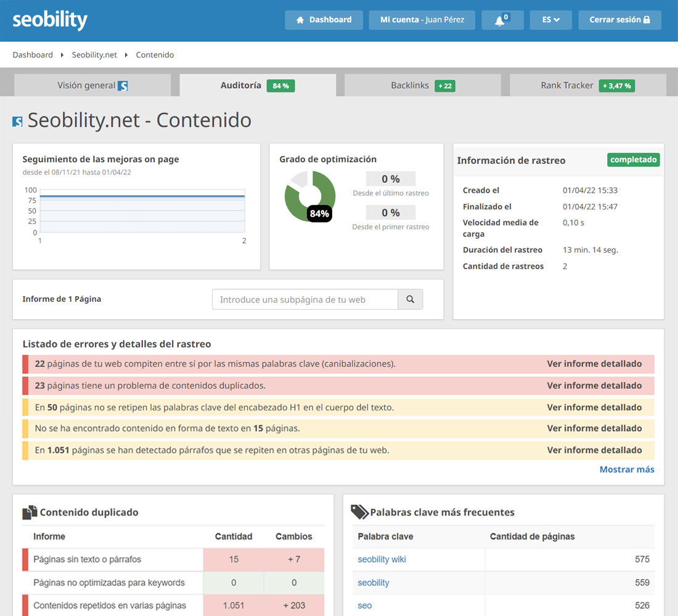Click the search magnifier button
The width and height of the screenshot is (678, 616).
click(x=410, y=299)
